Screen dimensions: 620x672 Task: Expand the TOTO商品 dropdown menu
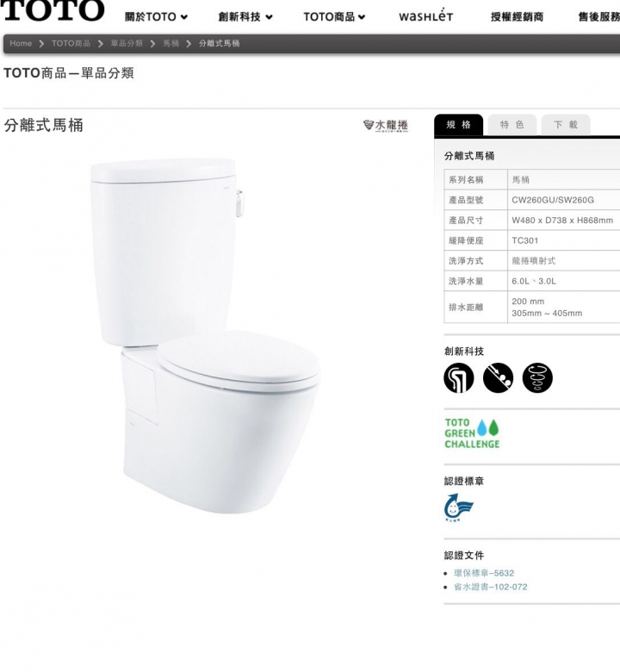coord(334,16)
